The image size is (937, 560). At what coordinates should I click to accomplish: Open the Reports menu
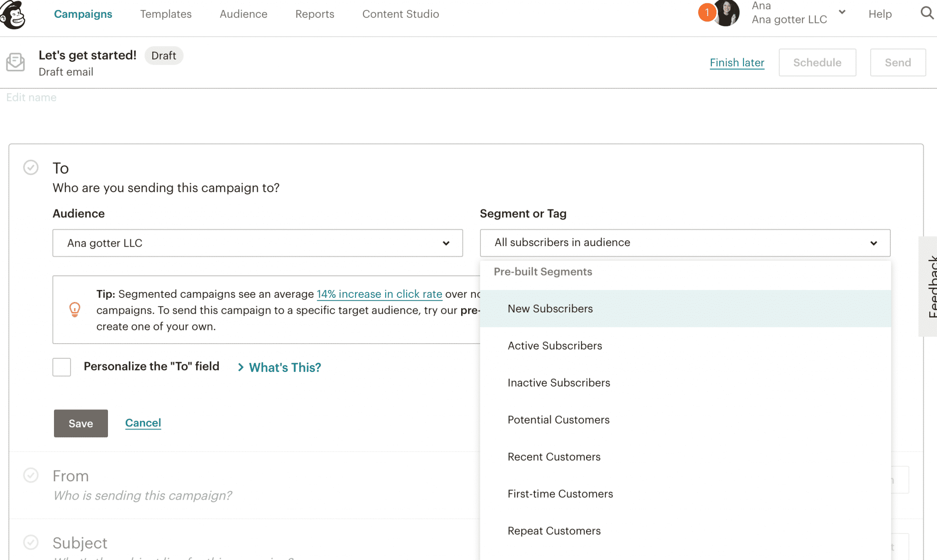point(315,14)
